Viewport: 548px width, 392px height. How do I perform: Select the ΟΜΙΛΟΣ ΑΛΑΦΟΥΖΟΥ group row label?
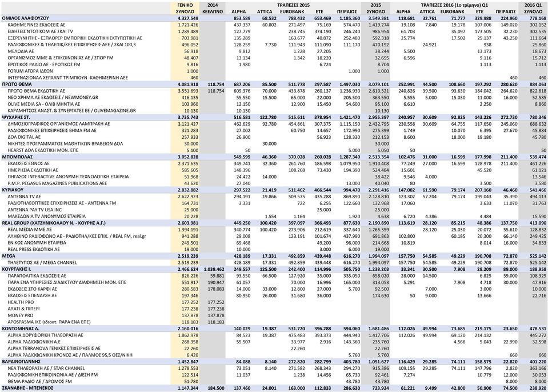click(x=25, y=18)
